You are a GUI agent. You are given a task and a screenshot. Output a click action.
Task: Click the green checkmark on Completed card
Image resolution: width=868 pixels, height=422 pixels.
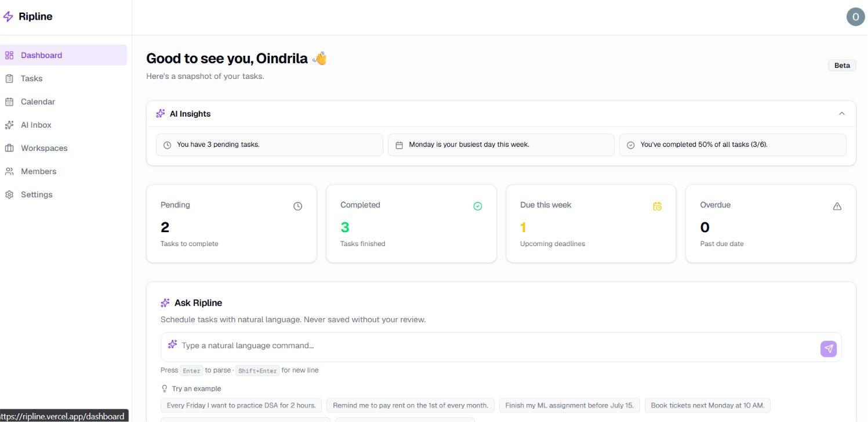point(478,206)
